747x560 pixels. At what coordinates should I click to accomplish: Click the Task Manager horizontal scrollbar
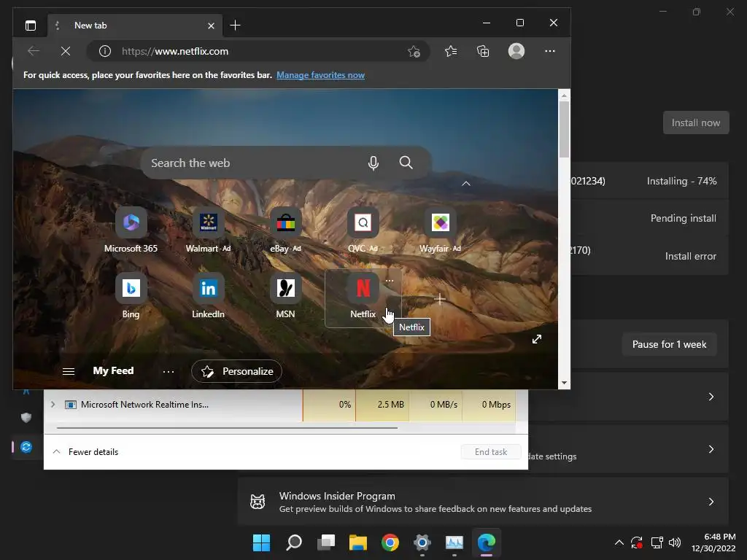228,427
